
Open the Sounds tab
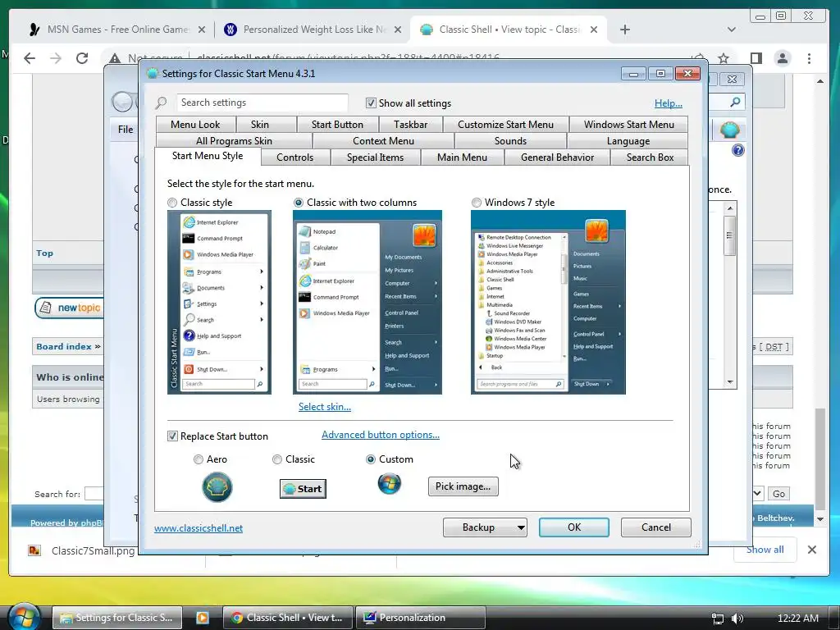click(x=510, y=141)
